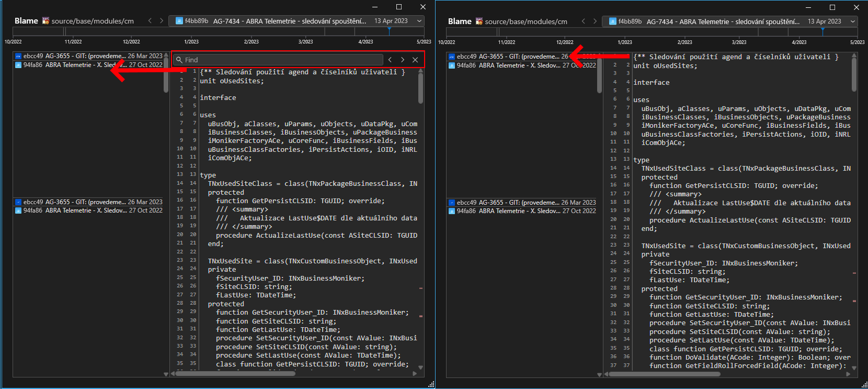The width and height of the screenshot is (868, 389).
Task: Click avatar icon of top 94fa86 row, right window
Action: pos(452,65)
